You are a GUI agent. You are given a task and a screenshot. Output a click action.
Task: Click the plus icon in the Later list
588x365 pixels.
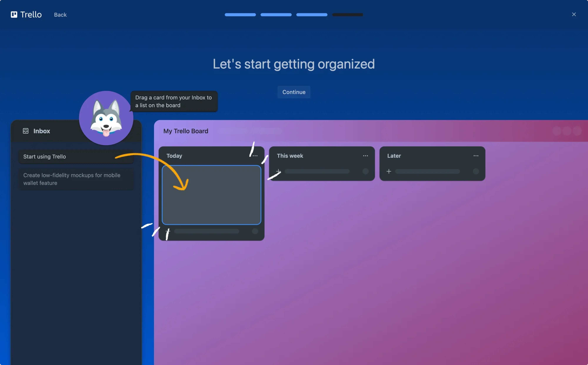pyautogui.click(x=389, y=171)
